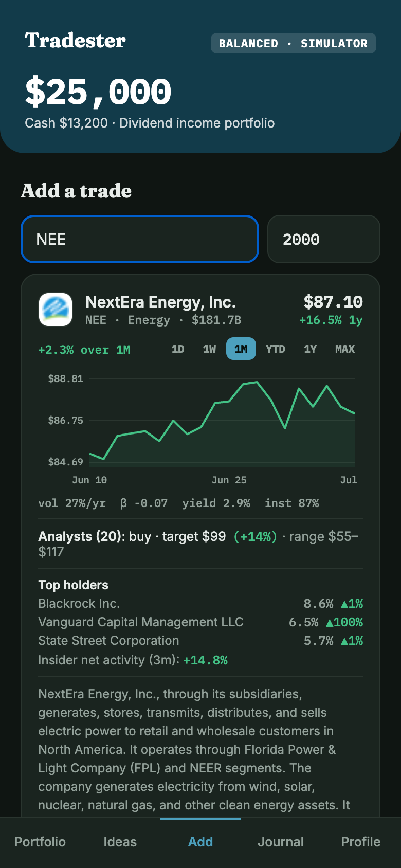Click the NextEra Energy company logo
Viewport: 401px width, 868px height.
[56, 310]
